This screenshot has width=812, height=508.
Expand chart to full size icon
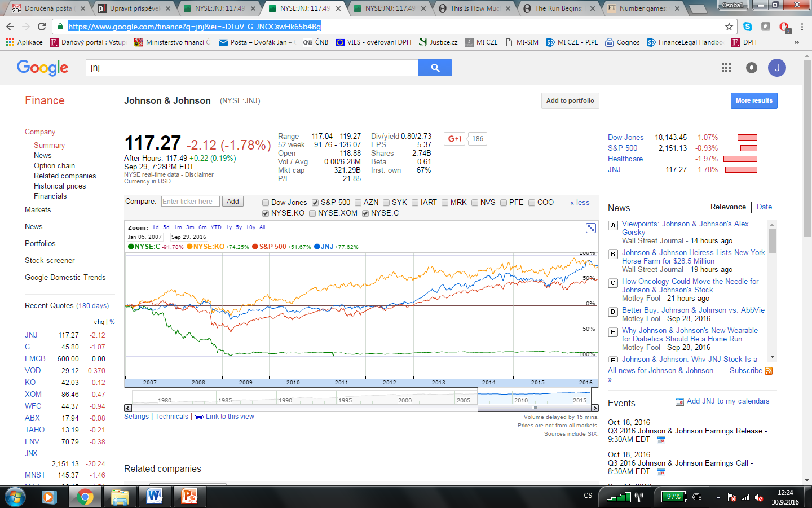click(x=591, y=228)
